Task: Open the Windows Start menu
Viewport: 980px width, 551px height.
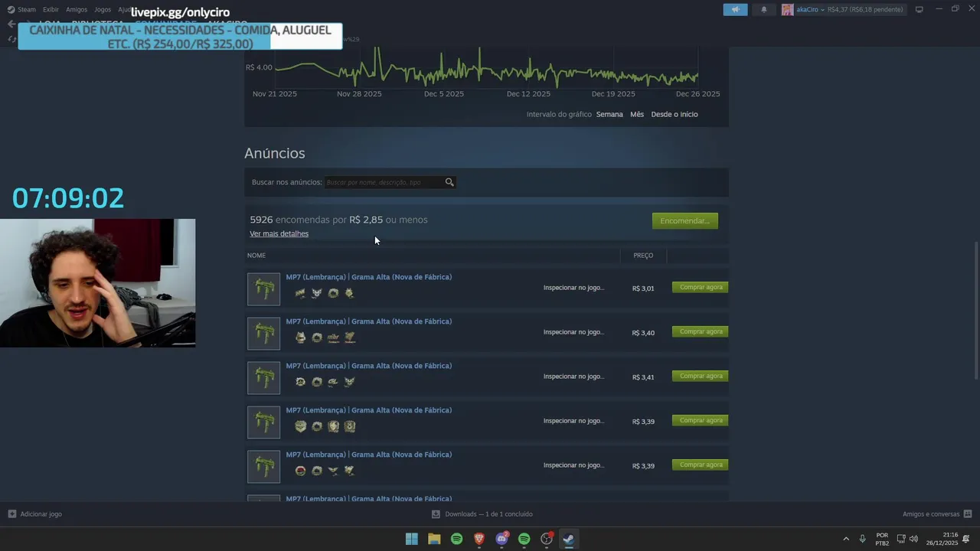Action: (412, 539)
